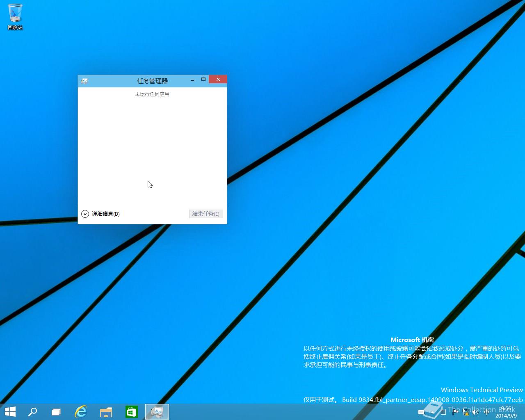
Task: Minimize the 任务管理器 window
Action: pyautogui.click(x=192, y=80)
